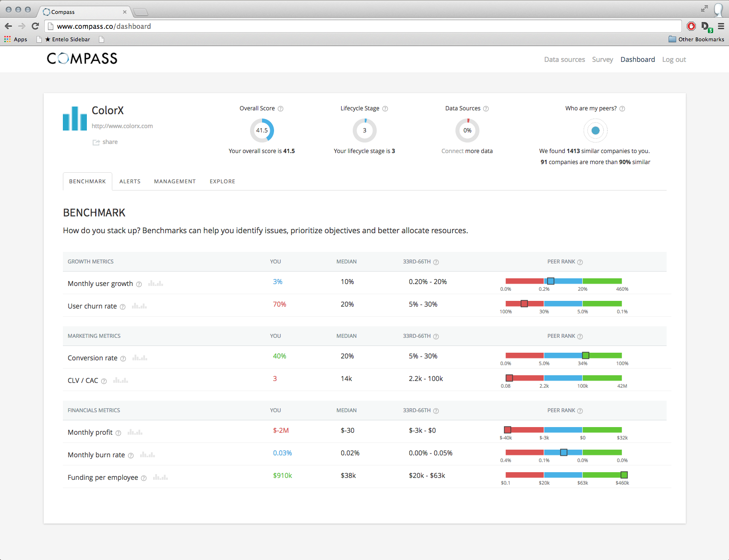Open the Management tab
The image size is (729, 560).
point(175,181)
